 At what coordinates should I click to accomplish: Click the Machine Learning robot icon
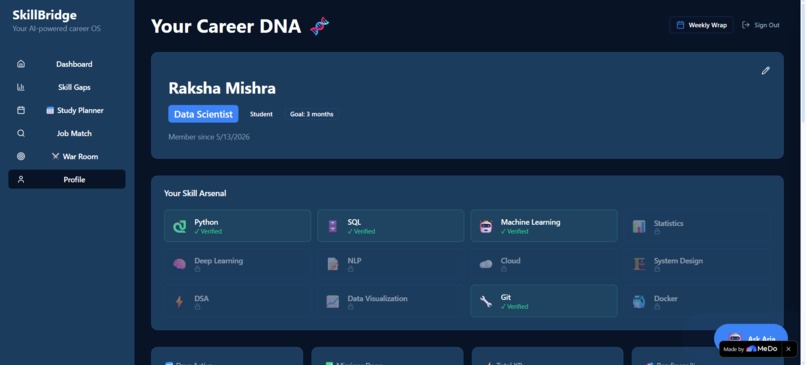coord(486,226)
